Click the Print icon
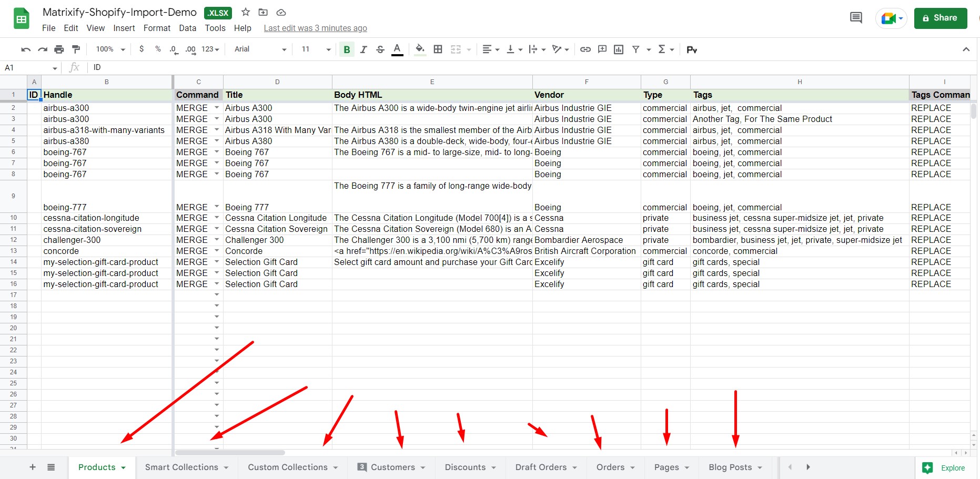The image size is (980, 479). click(x=59, y=49)
